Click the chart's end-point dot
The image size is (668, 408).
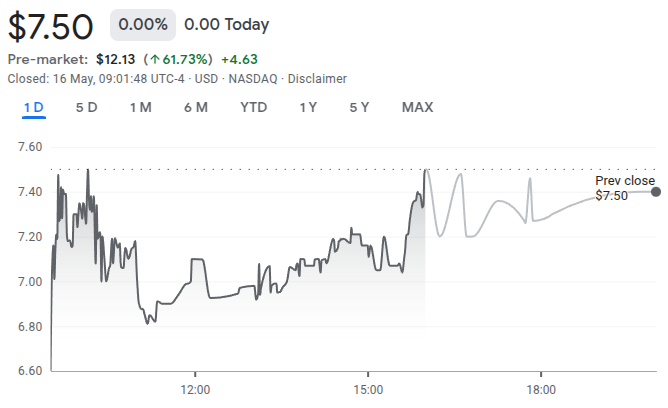656,192
